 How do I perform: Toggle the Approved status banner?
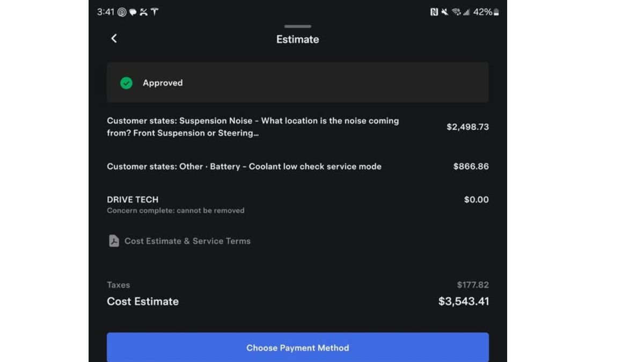pyautogui.click(x=298, y=83)
